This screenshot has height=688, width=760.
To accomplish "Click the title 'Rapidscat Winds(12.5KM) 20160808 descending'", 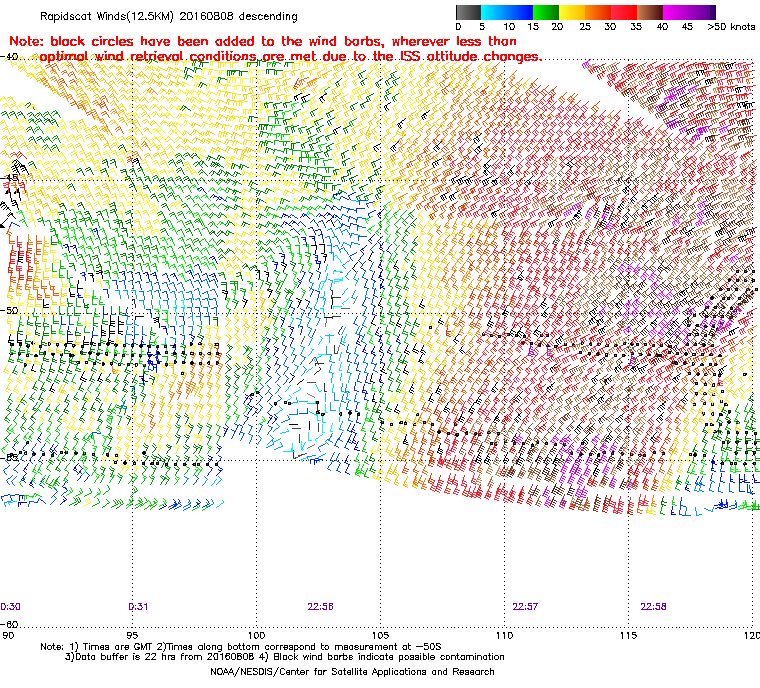I will coord(169,16).
